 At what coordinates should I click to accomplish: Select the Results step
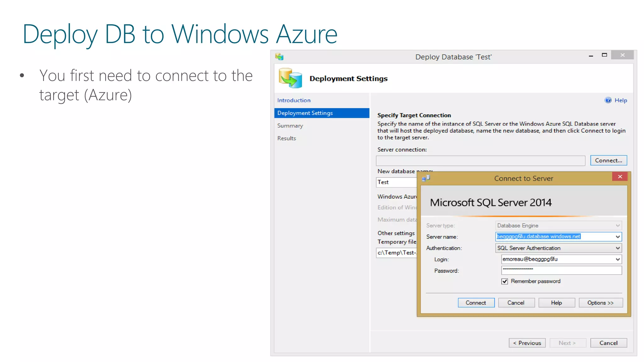(286, 138)
